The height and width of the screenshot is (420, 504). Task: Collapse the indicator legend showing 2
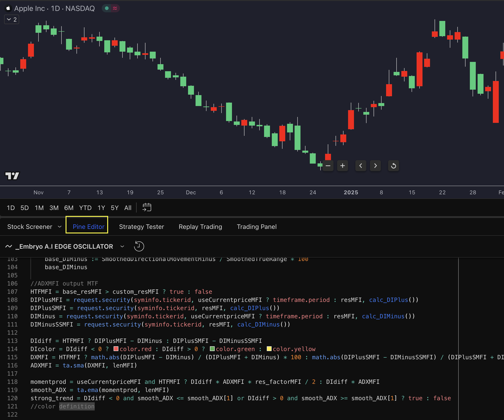pos(12,19)
